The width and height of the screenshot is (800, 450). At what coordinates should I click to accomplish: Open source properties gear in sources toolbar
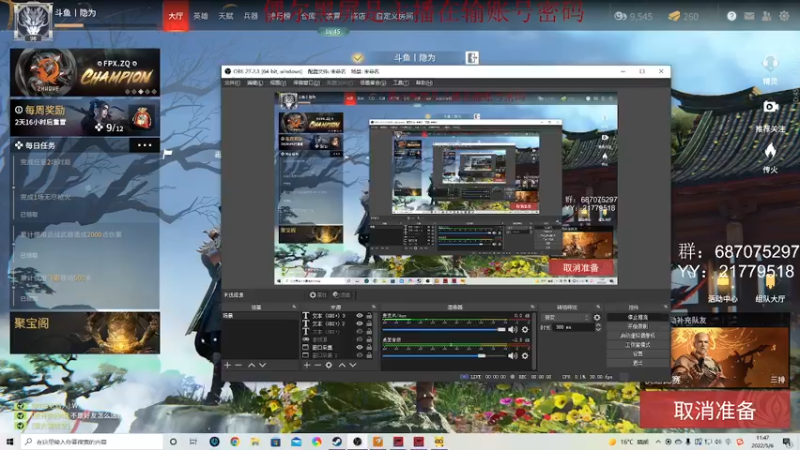(x=329, y=365)
